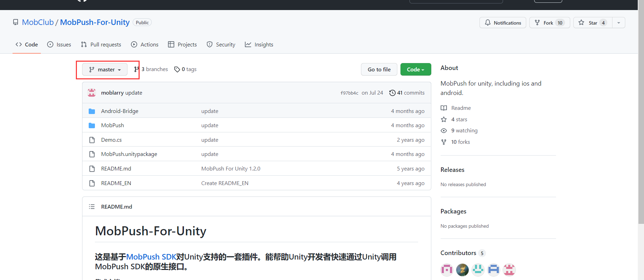Open the README.md file in the list
The image size is (644, 280).
coord(116,168)
